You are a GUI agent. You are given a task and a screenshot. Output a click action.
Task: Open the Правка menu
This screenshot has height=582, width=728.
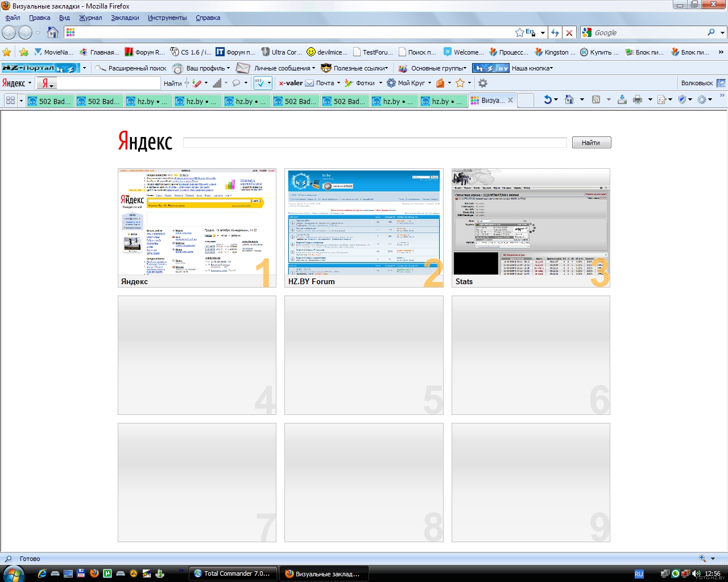(39, 18)
